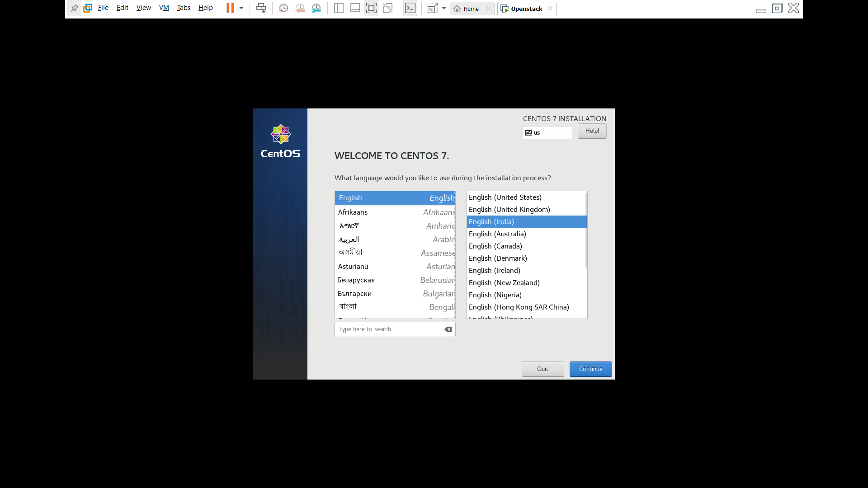Open the display stretch options dropdown
The image size is (868, 488).
click(x=443, y=8)
